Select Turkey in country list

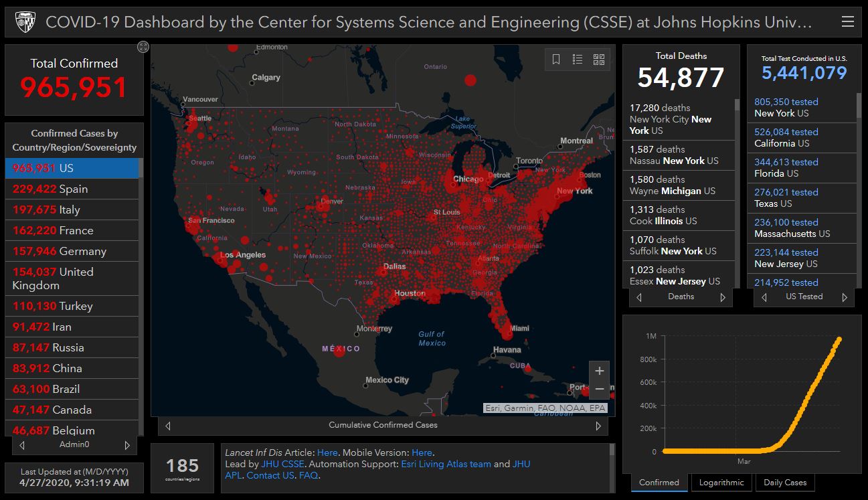[72, 306]
